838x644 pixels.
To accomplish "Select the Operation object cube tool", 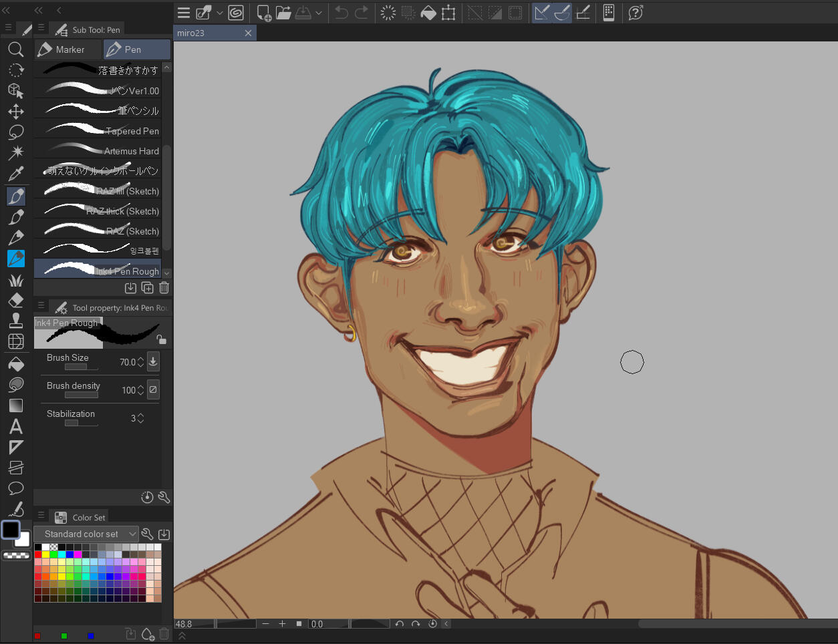I will tap(16, 91).
